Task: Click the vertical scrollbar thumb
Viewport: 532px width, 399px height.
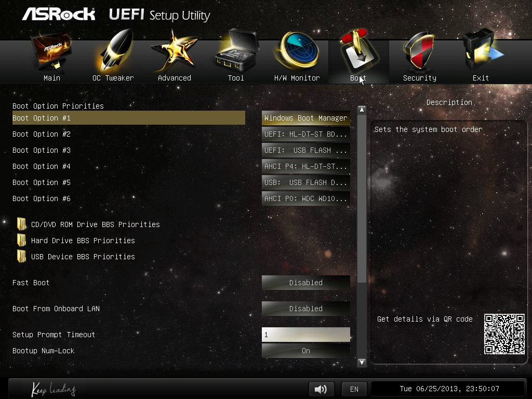Action: pyautogui.click(x=362, y=198)
